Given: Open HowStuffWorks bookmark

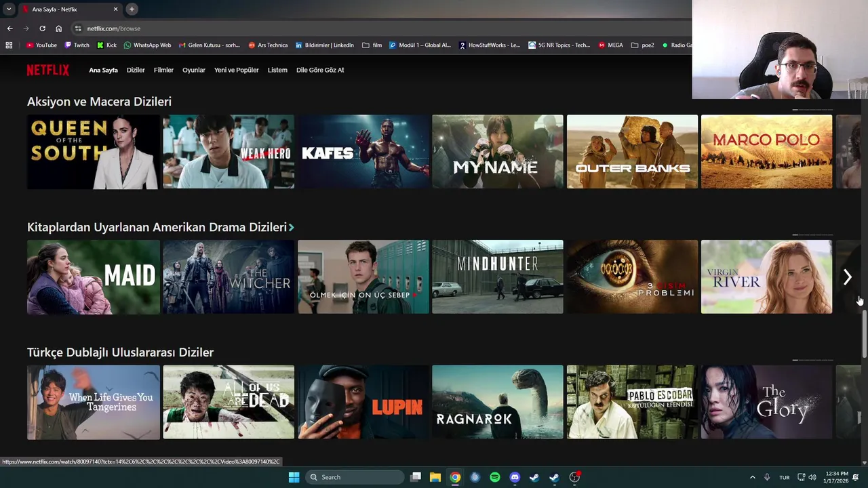Looking at the screenshot, I should pos(490,45).
